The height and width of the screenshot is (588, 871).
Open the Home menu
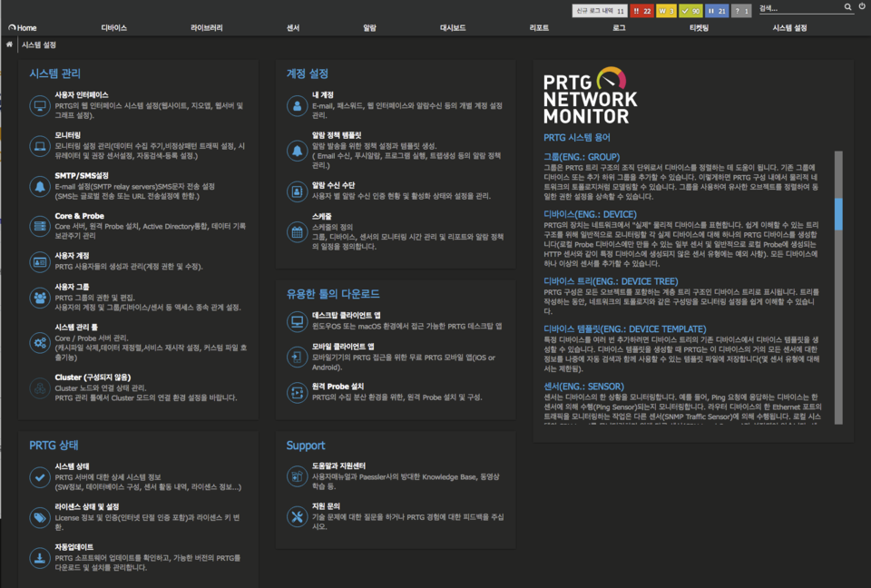tap(23, 28)
